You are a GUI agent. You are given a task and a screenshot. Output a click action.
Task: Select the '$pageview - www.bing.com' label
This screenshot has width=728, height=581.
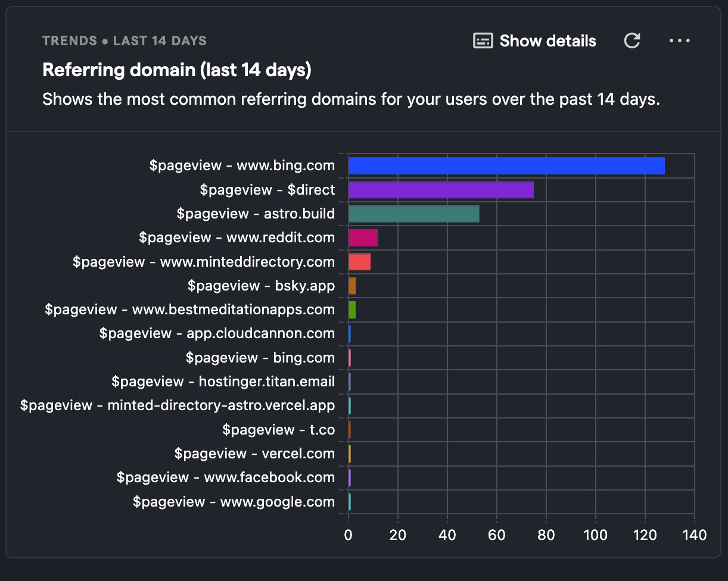tap(242, 165)
